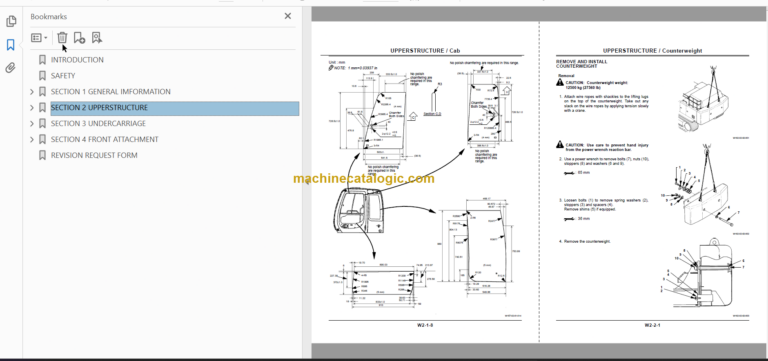
Task: Open the attachments paperclip panel icon
Action: click(11, 68)
